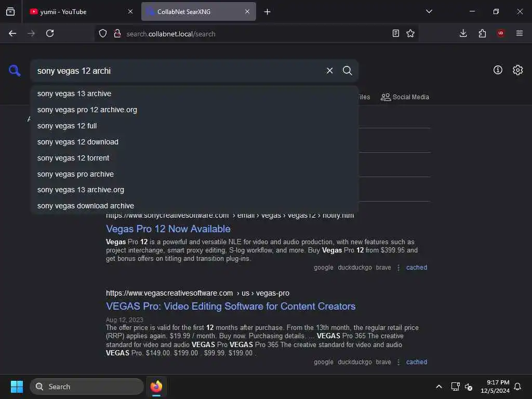Choose suggestion 'sony vegas 13 archive.org'
The width and height of the screenshot is (532, 399).
[x=194, y=190]
